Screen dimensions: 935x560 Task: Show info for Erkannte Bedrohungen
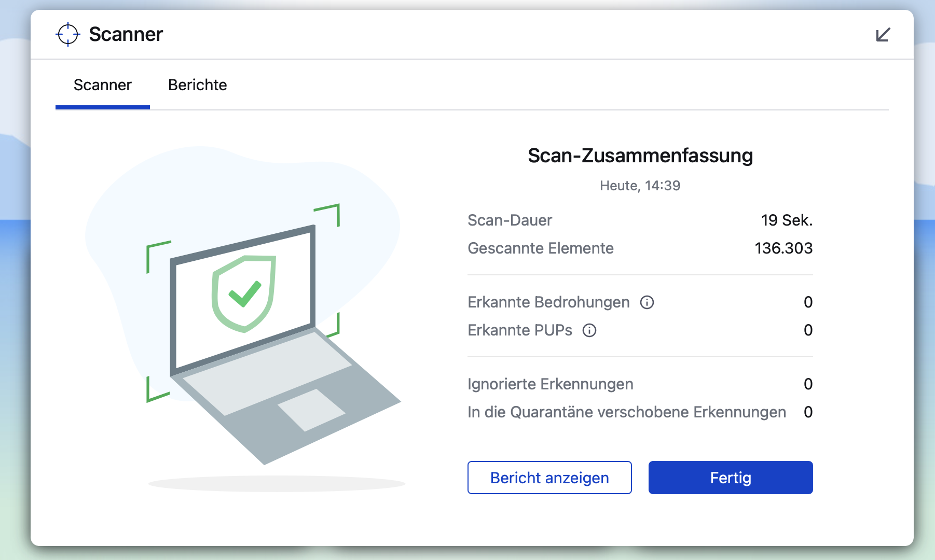click(x=647, y=302)
